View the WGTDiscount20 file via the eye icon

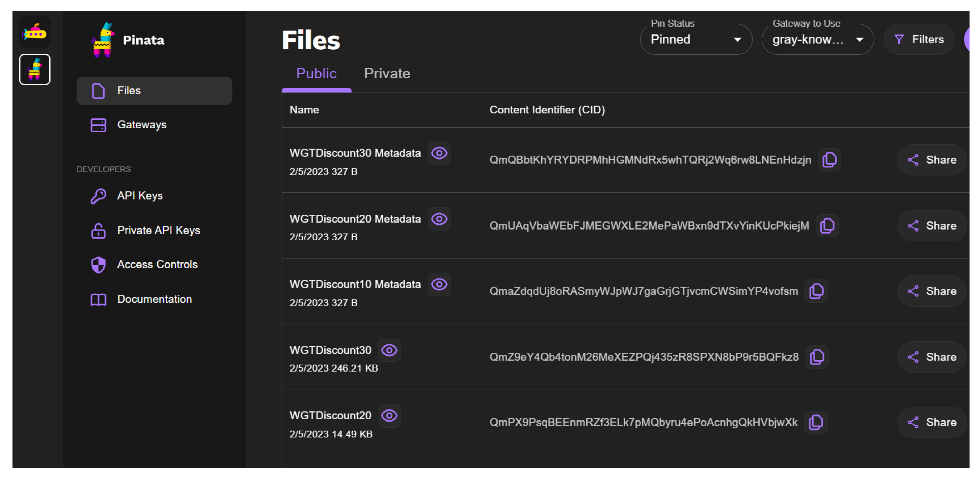click(389, 416)
